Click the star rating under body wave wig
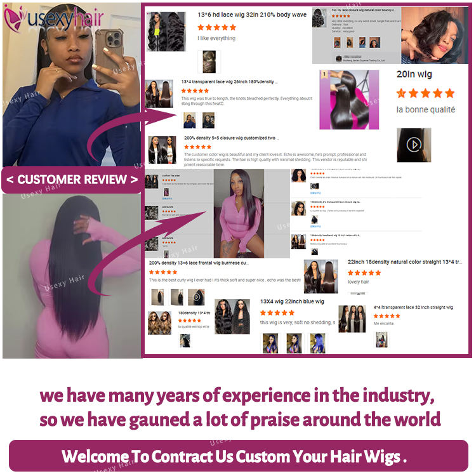476x476 pixels. [x=216, y=27]
